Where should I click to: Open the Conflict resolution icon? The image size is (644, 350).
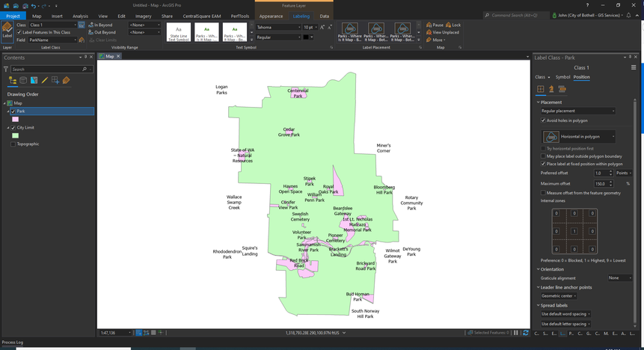click(562, 89)
